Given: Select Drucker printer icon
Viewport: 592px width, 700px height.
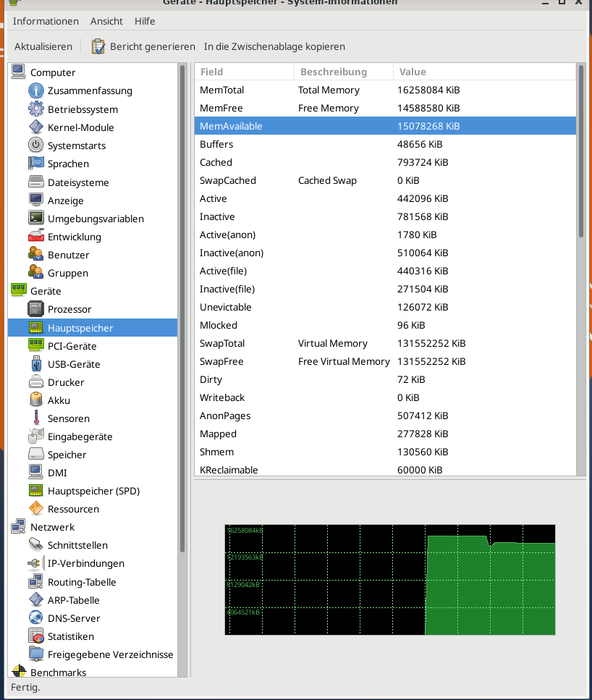Looking at the screenshot, I should pyautogui.click(x=35, y=381).
